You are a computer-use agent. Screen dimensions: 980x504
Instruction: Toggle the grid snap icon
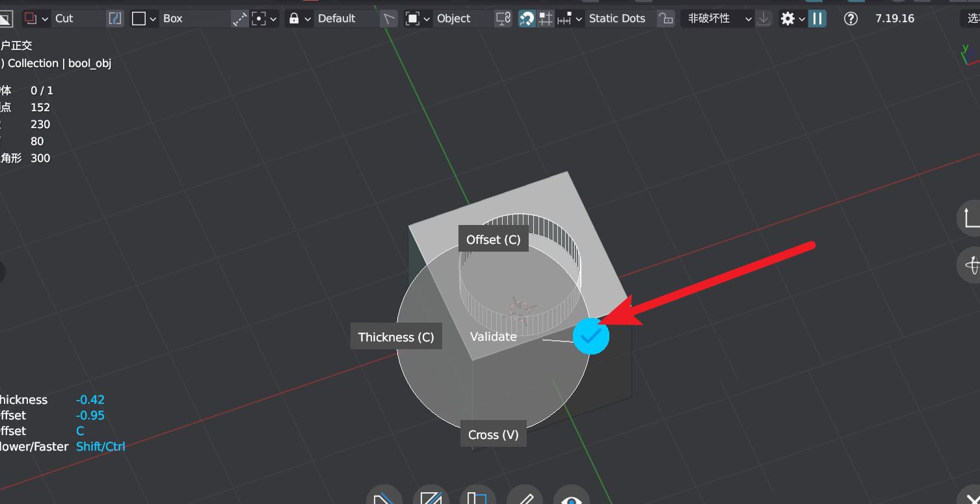point(546,19)
